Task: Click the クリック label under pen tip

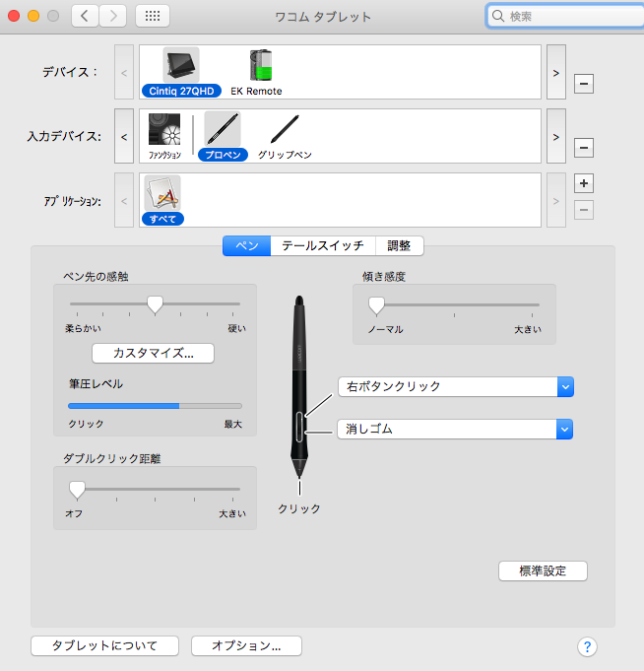Action: tap(299, 508)
